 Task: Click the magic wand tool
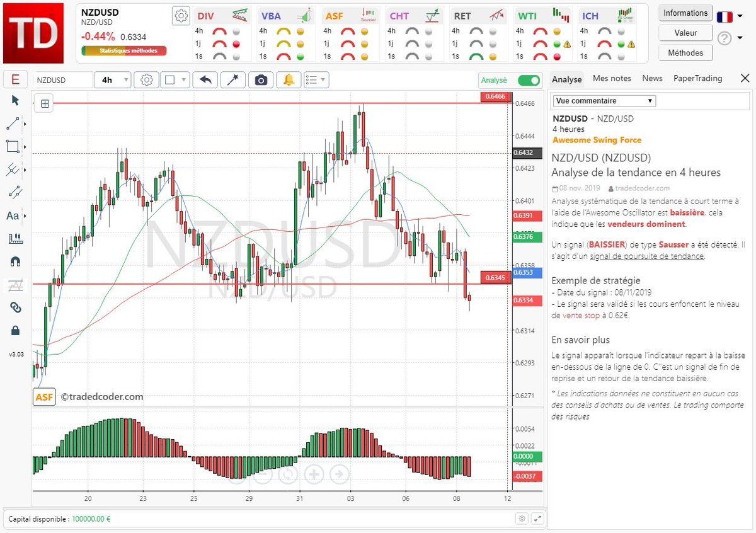(233, 80)
